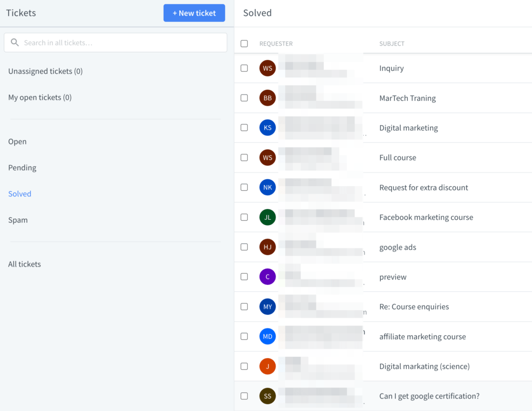The height and width of the screenshot is (411, 532).
Task: Click the orange J avatar for Digital markating
Action: pyautogui.click(x=267, y=366)
